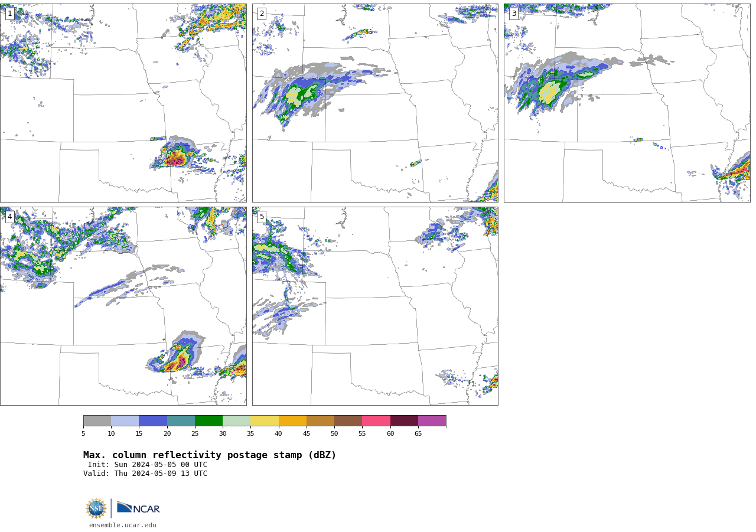Click the colorbar tick label 50
Screen dimensions: 756x532
[334, 434]
